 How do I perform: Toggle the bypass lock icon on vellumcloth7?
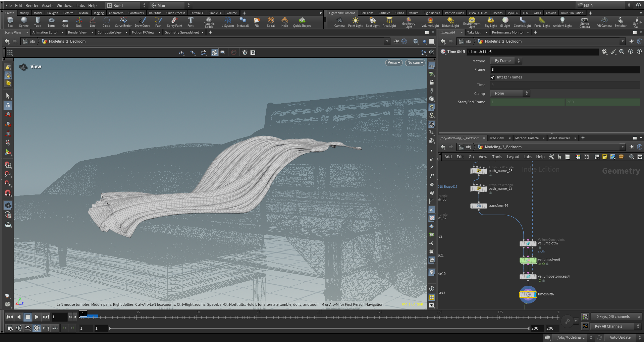pos(540,248)
